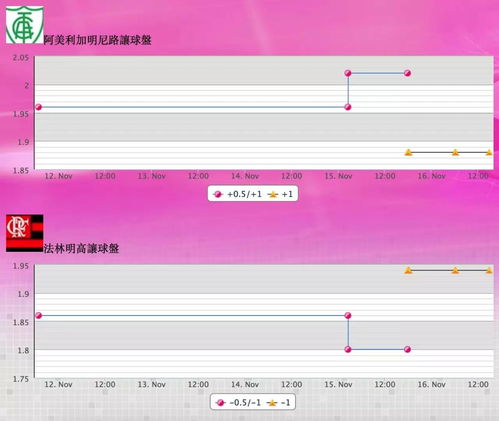499x421 pixels.
Task: Click the 1.75 y-axis label in bottom chart
Action: 21,379
